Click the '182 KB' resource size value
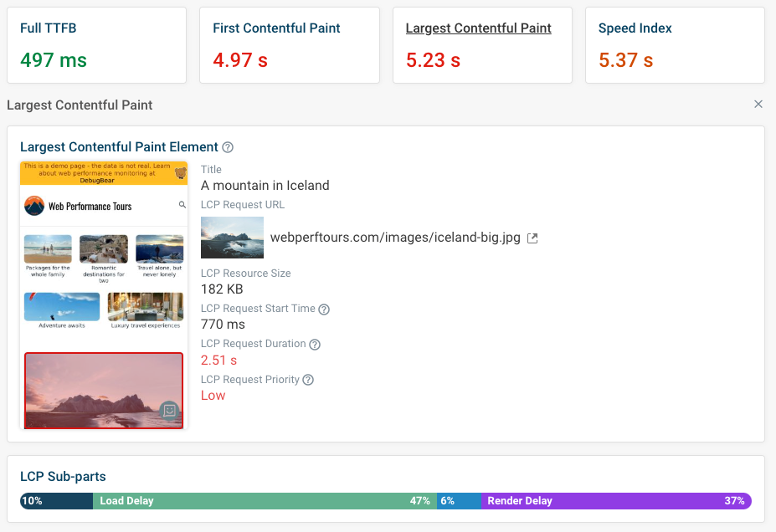The height and width of the screenshot is (532, 776). pos(222,289)
